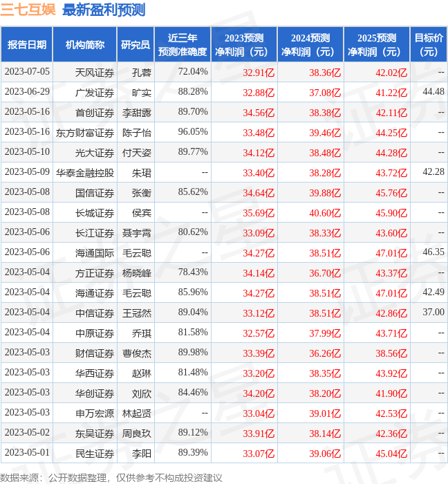Image resolution: width=448 pixels, height=484 pixels.
Task: Click the 华泰金融控股 institution cell
Action: [x=85, y=173]
